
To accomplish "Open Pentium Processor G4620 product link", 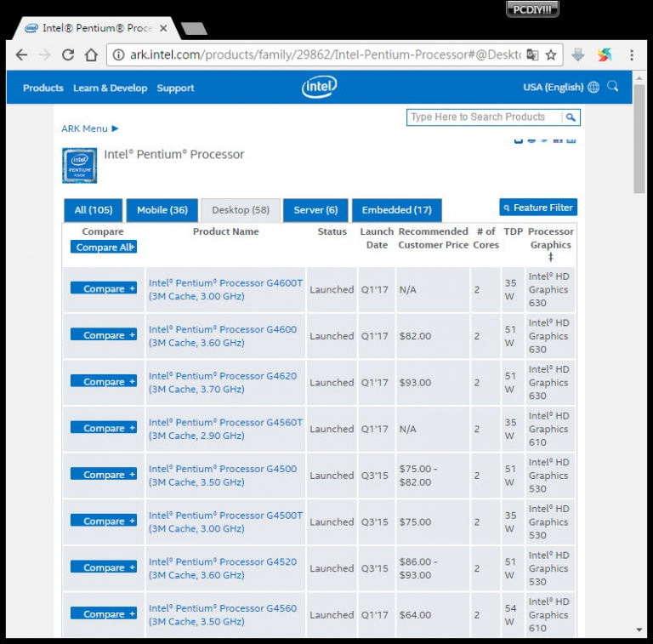I will [x=223, y=382].
